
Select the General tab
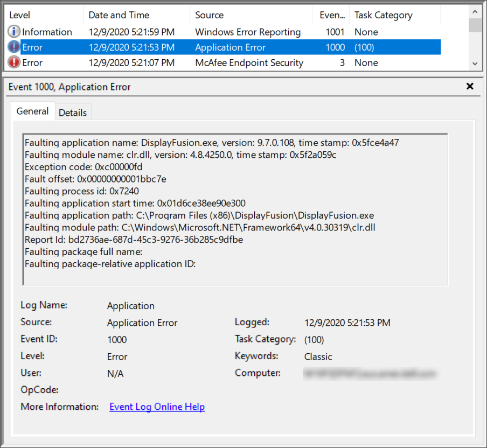click(x=32, y=111)
